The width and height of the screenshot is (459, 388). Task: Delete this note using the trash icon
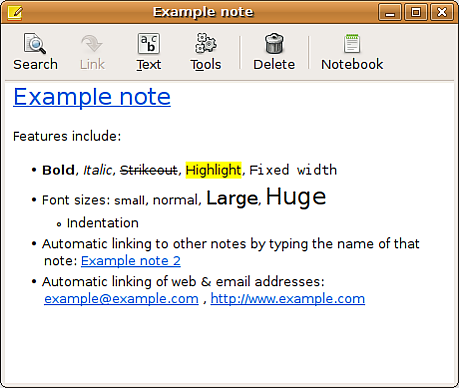(274, 52)
